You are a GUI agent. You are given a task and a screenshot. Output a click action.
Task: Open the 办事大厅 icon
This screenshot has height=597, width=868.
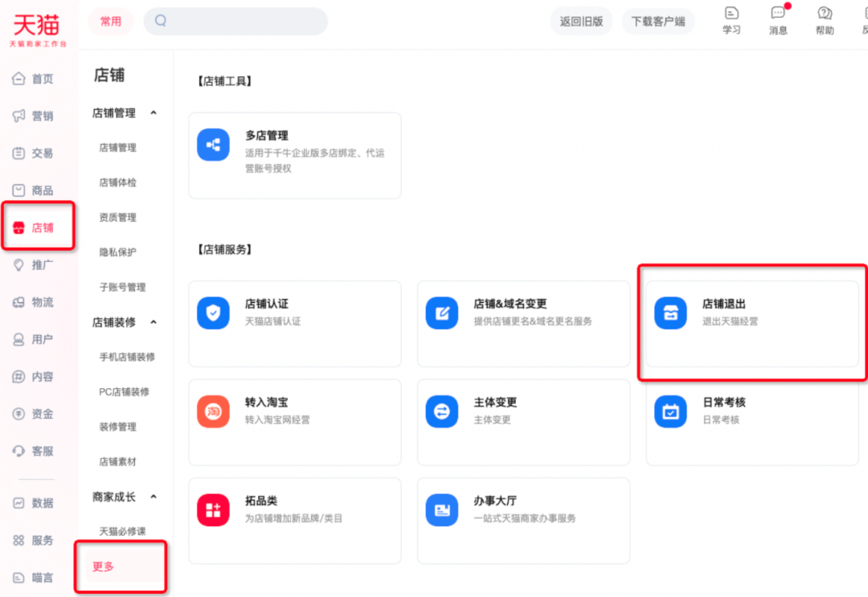[442, 510]
